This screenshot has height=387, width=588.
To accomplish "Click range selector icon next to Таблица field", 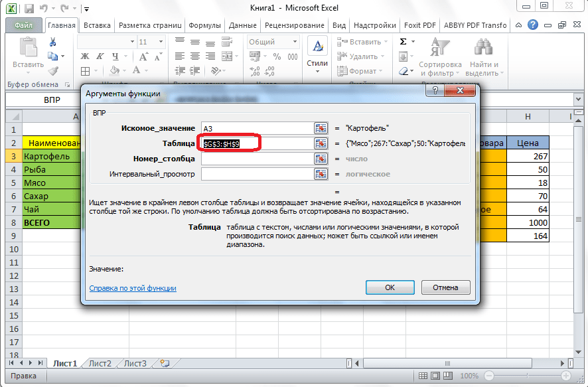I will 321,143.
